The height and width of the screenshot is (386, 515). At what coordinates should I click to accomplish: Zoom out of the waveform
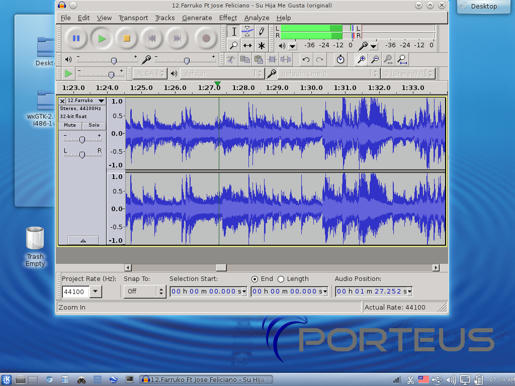(x=375, y=60)
